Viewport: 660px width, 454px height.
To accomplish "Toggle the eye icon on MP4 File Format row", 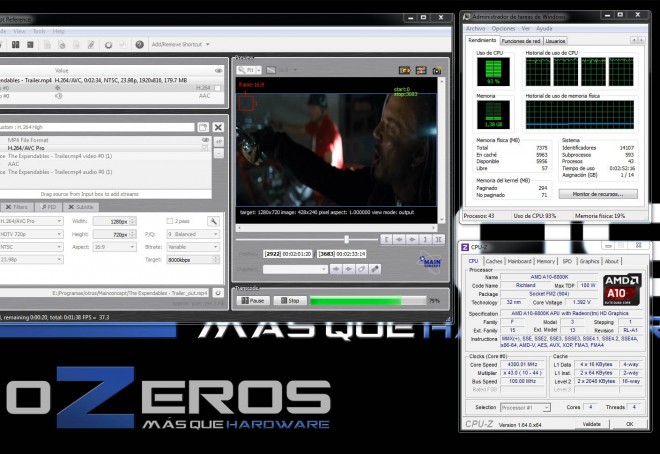I will click(205, 140).
